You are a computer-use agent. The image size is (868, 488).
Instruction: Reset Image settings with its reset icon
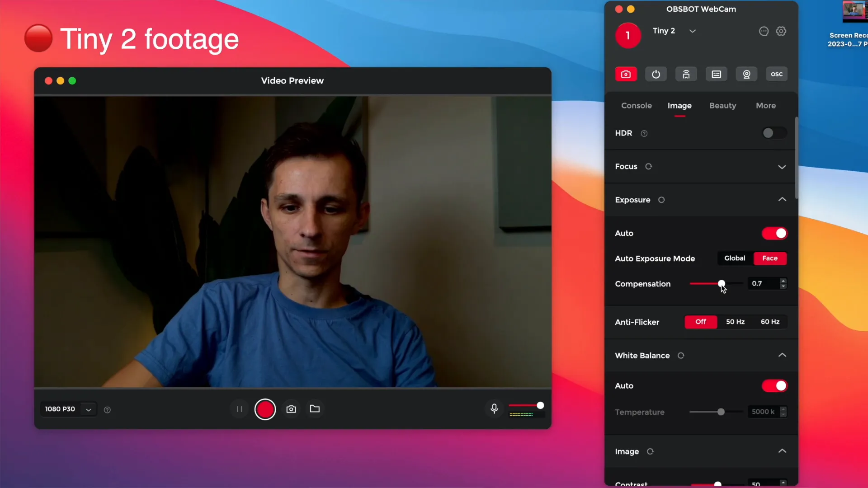(x=650, y=451)
